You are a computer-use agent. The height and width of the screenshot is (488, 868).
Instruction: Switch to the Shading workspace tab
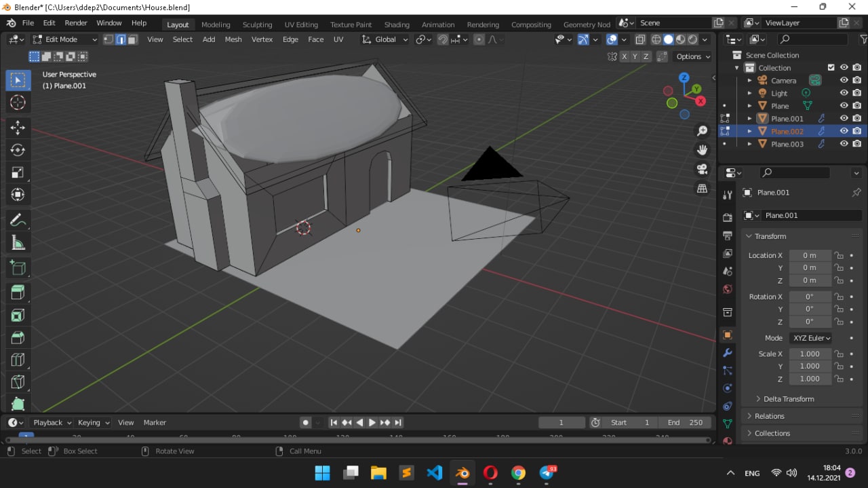tap(397, 24)
